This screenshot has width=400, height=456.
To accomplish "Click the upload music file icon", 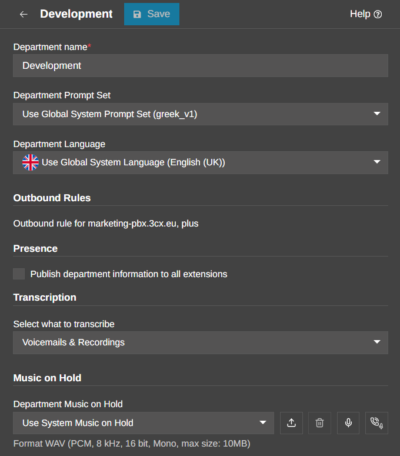I will 291,423.
